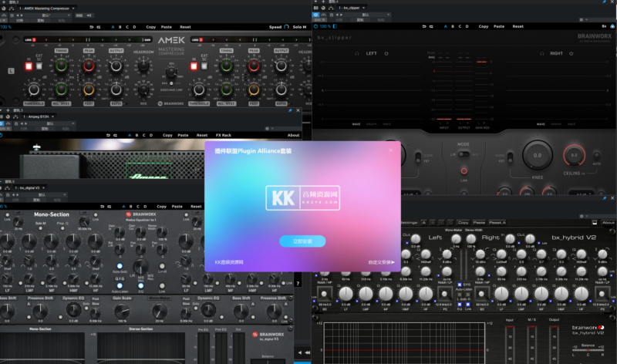This screenshot has width=617, height=364.
Task: Click the LEFT channel power icon in bx_clipper
Action: pos(386,53)
